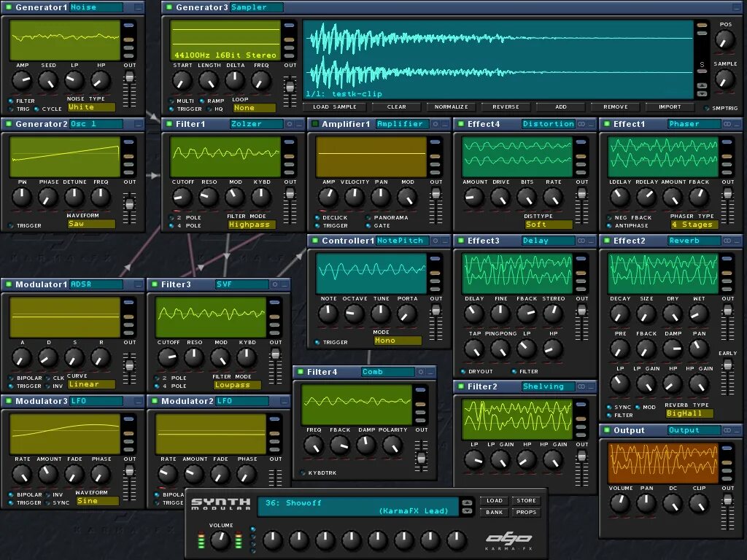Click Modulator3 LFO type selector
The image size is (747, 560).
[x=96, y=402]
